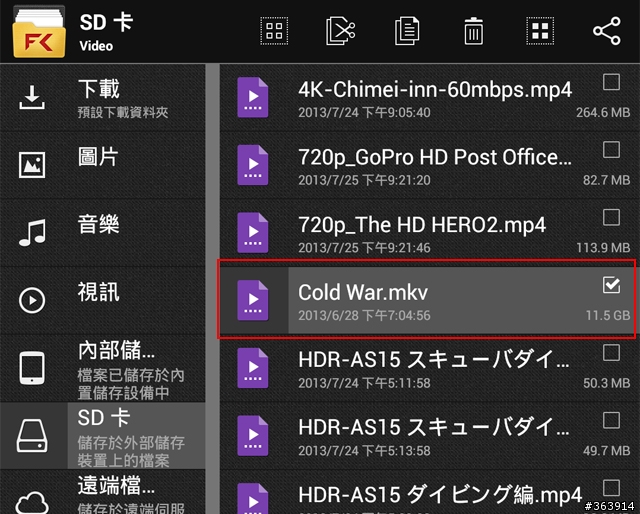The width and height of the screenshot is (640, 514).
Task: Click the download arrow icon
Action: [32, 98]
